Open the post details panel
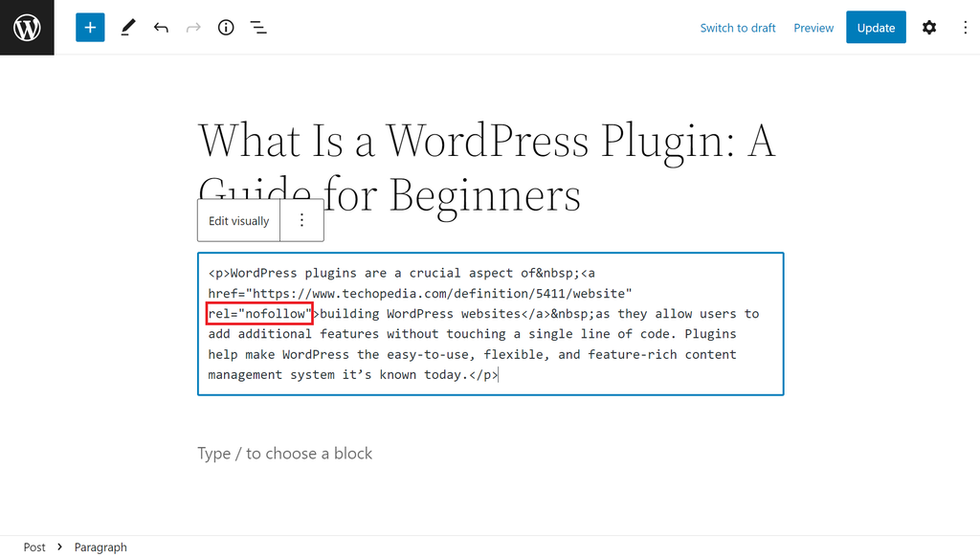Viewport: 980px width, 557px height. tap(225, 27)
